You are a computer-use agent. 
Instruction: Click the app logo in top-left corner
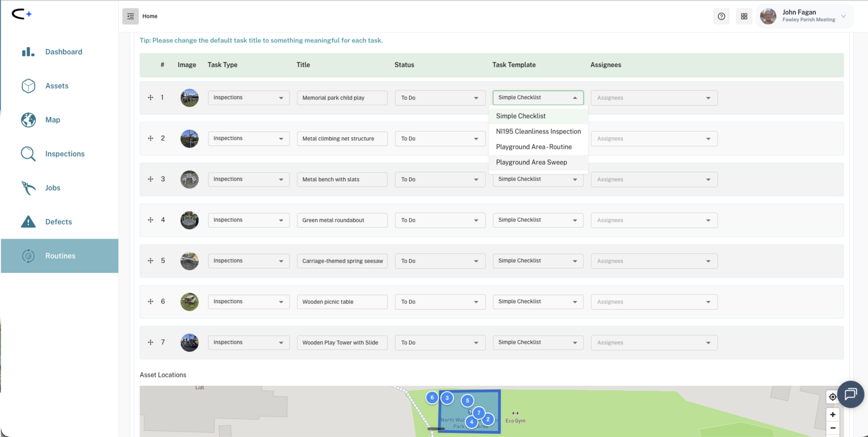(22, 14)
